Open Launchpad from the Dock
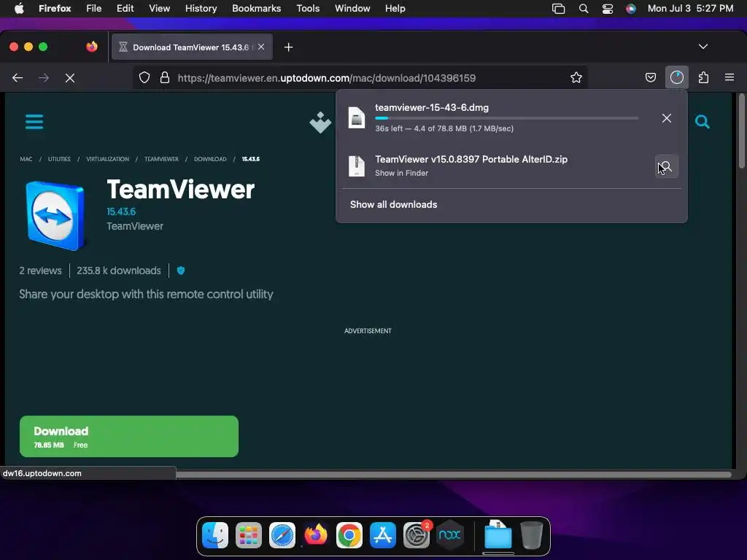747x560 pixels. point(248,535)
